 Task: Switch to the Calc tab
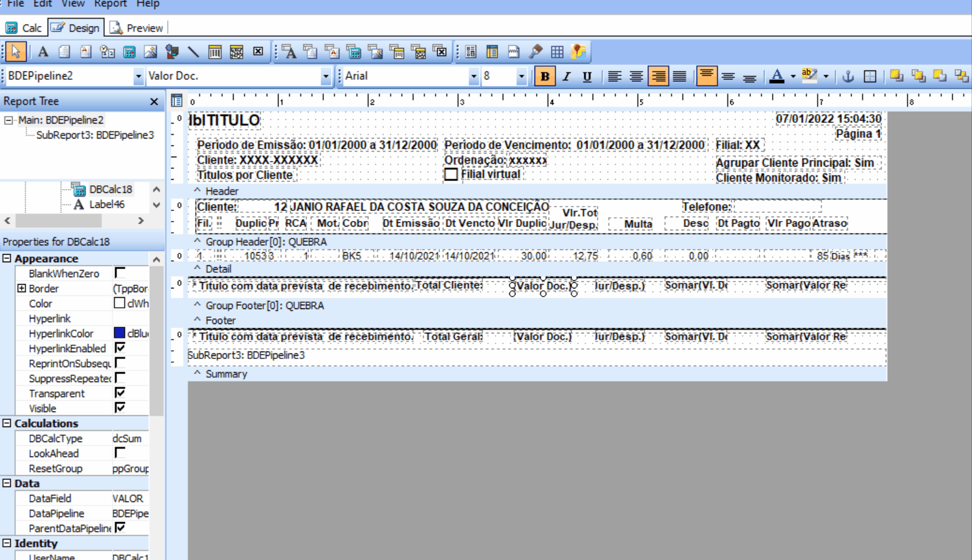coord(24,28)
